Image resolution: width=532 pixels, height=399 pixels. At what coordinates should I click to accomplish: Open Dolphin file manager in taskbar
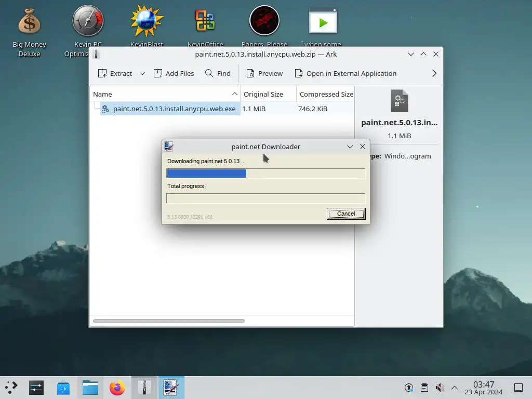[x=90, y=388]
